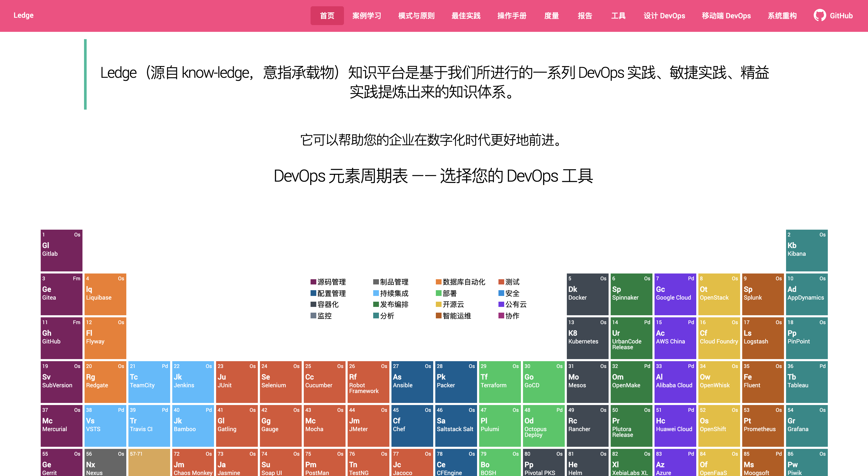Select the Kubernetes K8 tile
This screenshot has height=476, width=868.
point(587,337)
